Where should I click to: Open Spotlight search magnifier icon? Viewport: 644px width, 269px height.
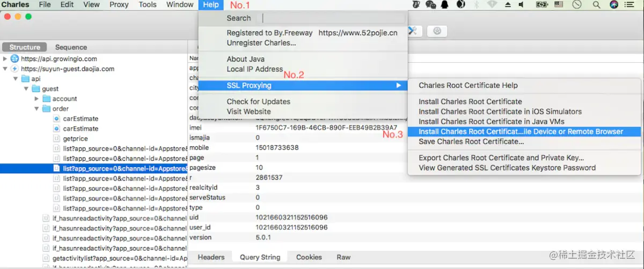pos(597,5)
